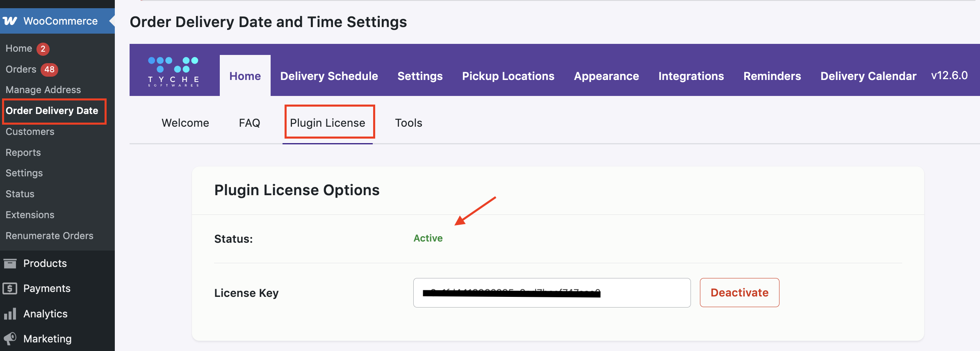Open the Customers page
Screen dimensions: 980x351
pos(30,132)
